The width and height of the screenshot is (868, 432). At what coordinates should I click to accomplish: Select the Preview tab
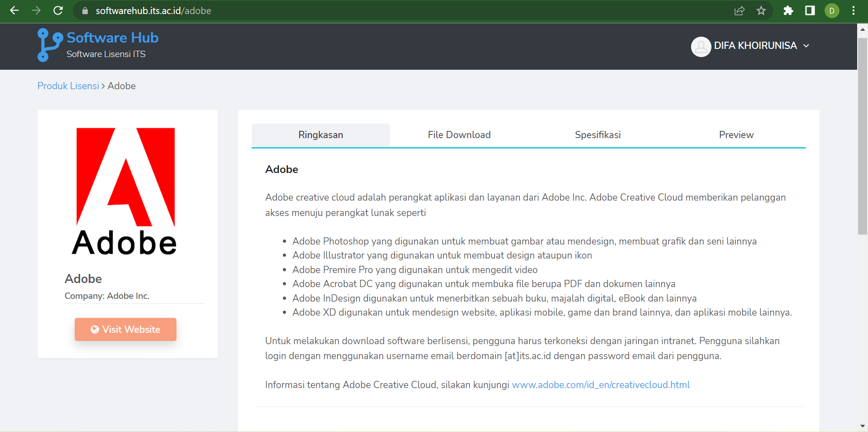(x=736, y=135)
